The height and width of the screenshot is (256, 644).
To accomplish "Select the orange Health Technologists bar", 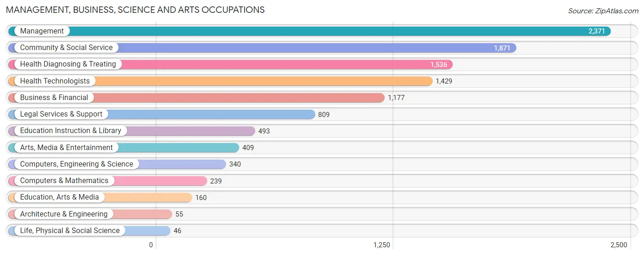I will [x=220, y=81].
